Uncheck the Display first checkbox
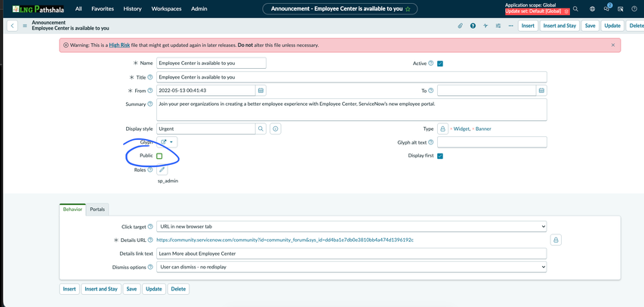 pos(440,156)
